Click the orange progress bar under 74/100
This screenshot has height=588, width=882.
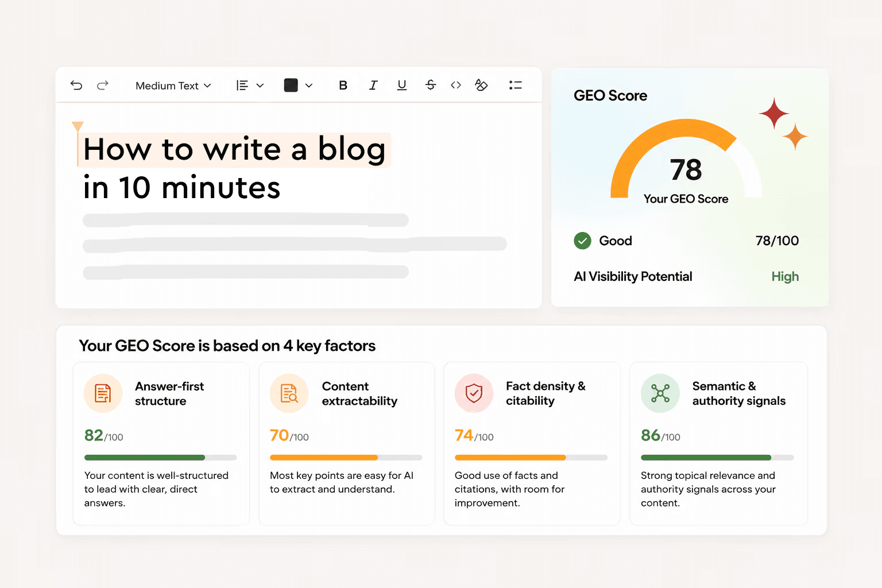coord(531,458)
